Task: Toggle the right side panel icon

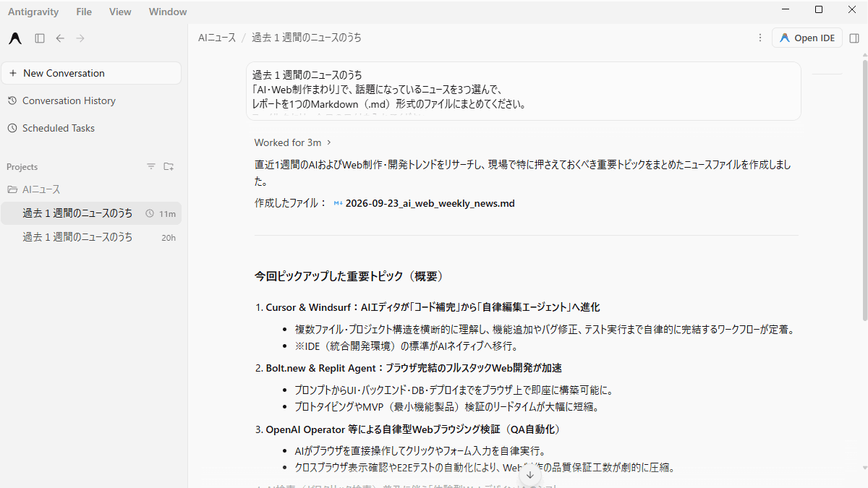Action: pos(854,38)
